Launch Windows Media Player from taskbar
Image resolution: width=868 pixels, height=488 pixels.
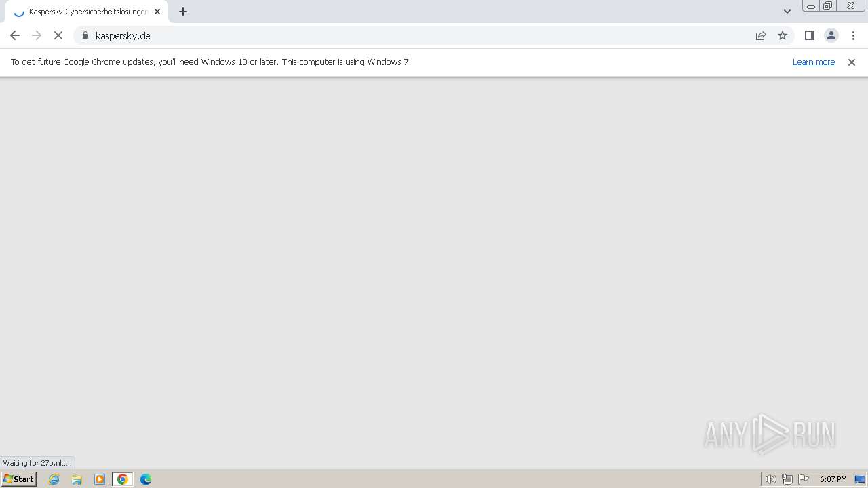pos(100,479)
